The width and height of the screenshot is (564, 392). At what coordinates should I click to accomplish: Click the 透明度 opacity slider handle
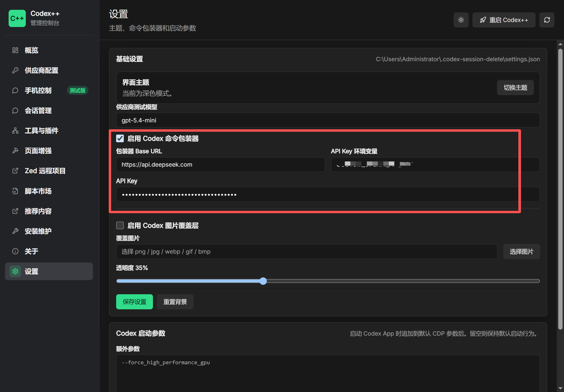click(x=263, y=281)
